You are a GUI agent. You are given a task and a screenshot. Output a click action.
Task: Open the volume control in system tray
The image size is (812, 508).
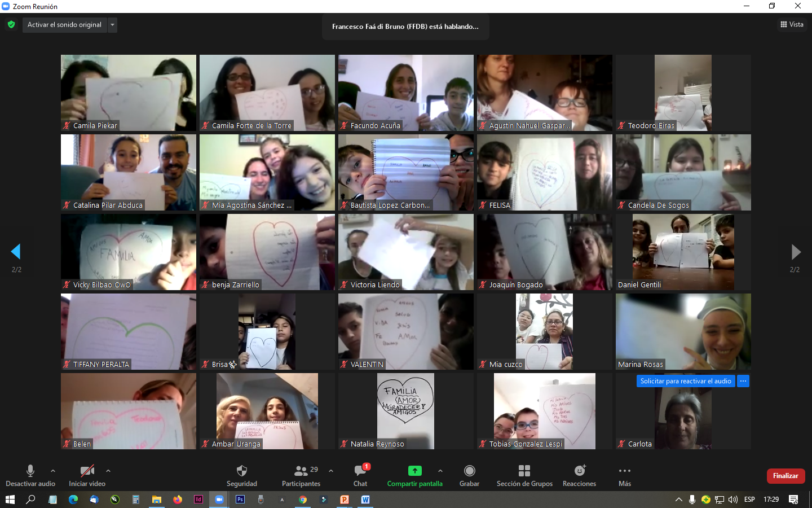pyautogui.click(x=733, y=500)
